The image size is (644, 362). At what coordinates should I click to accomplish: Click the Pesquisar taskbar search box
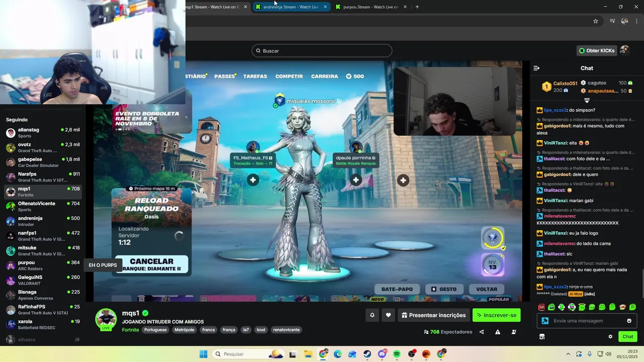coord(248,354)
